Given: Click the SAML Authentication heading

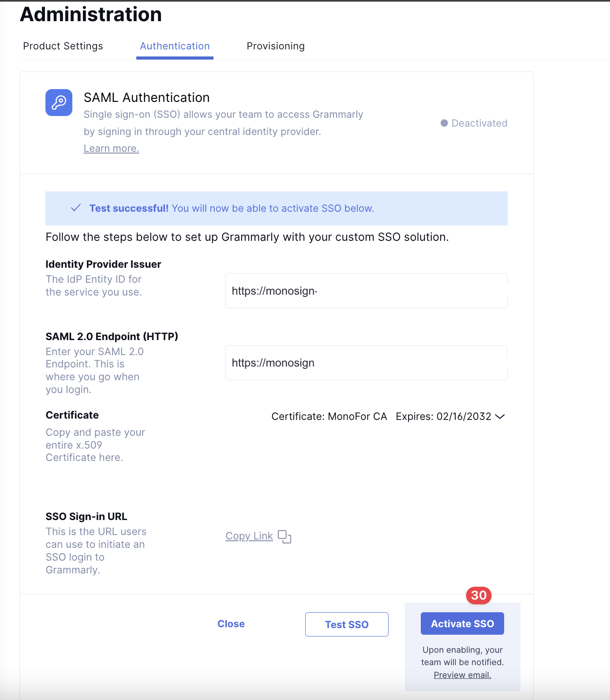Looking at the screenshot, I should [146, 97].
